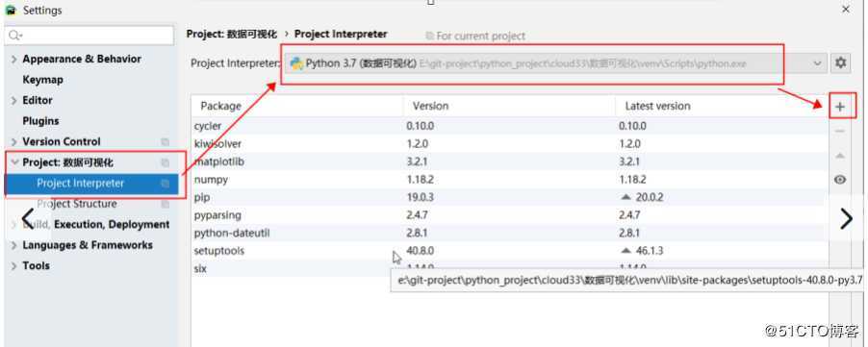Viewport: 868px width, 347px height.
Task: Select the kiwisolver package row
Action: coord(510,143)
